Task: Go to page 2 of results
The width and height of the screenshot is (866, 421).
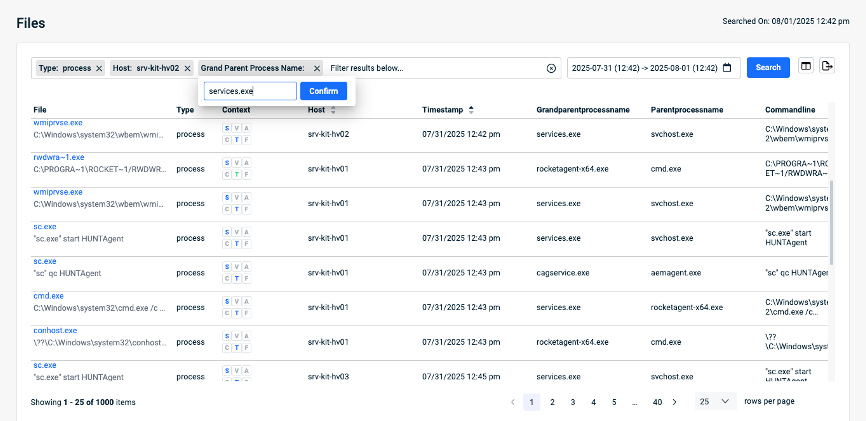Action: 552,401
